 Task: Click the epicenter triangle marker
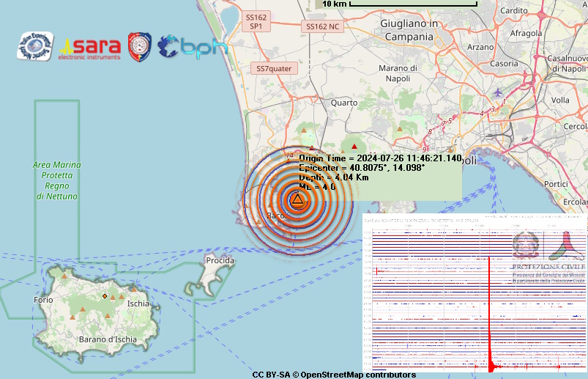click(297, 199)
